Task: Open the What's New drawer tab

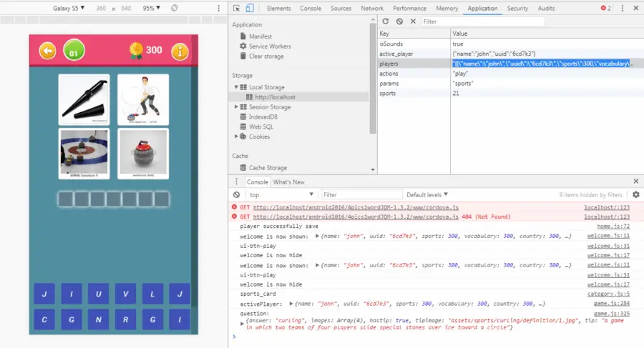Action: click(x=288, y=182)
